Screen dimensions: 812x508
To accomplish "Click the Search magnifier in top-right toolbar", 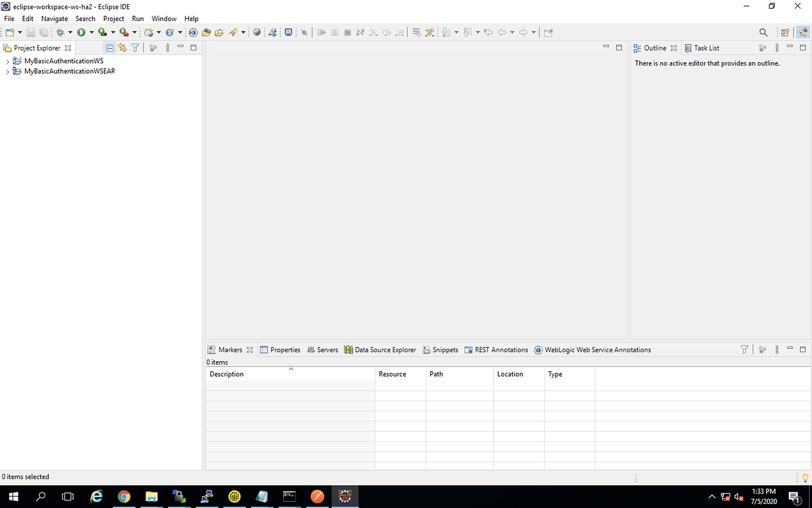I will [x=763, y=33].
